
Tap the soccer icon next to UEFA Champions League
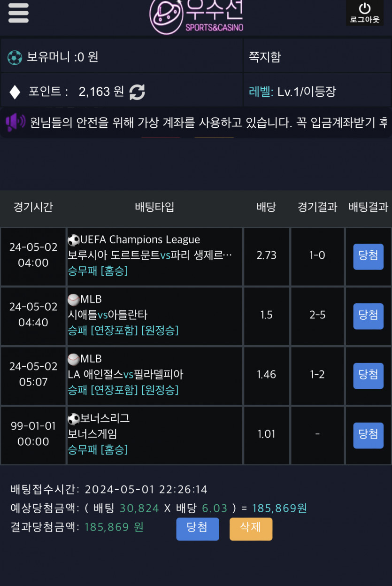click(74, 240)
